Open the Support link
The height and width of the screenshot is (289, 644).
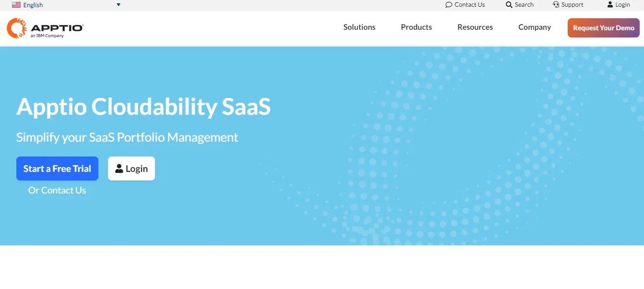pos(568,5)
